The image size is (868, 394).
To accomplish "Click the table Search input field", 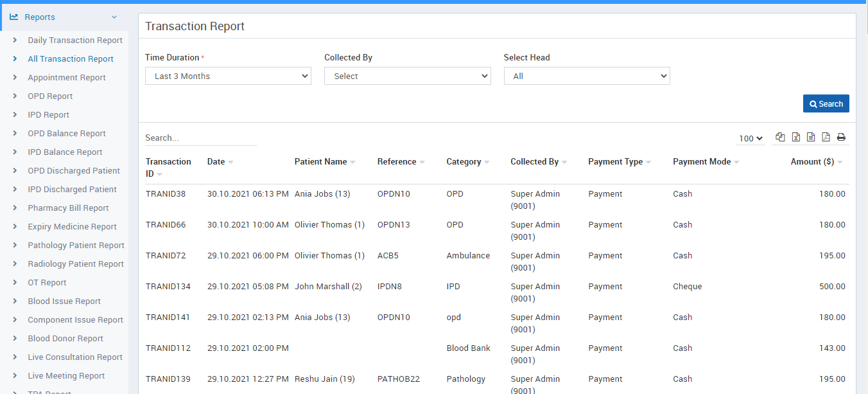I will pos(200,138).
